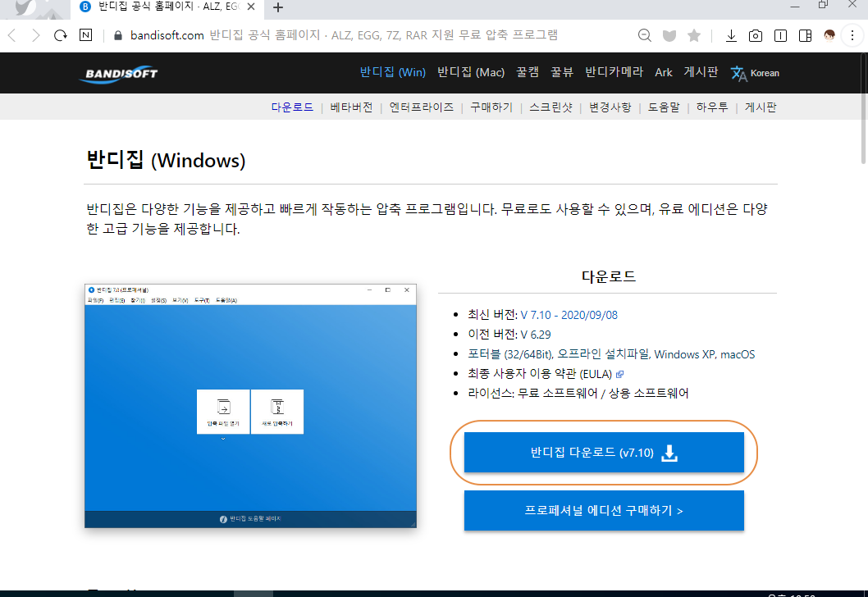
Task: Open the macOS download link
Action: pos(737,354)
